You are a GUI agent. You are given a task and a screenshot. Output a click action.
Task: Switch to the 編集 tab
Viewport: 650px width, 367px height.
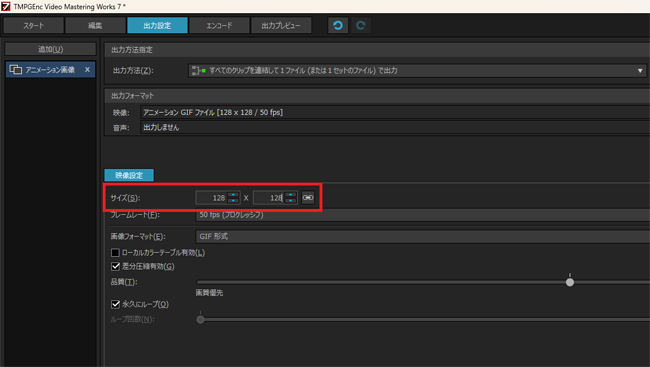[95, 25]
